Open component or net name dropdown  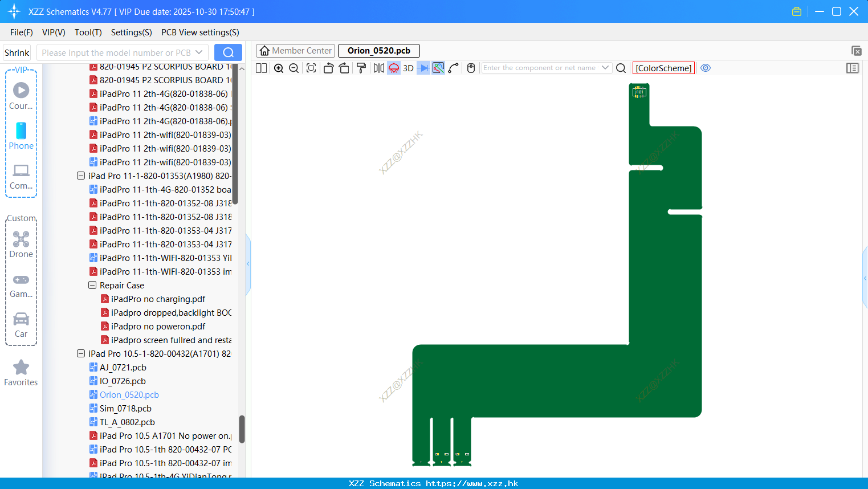pos(605,68)
